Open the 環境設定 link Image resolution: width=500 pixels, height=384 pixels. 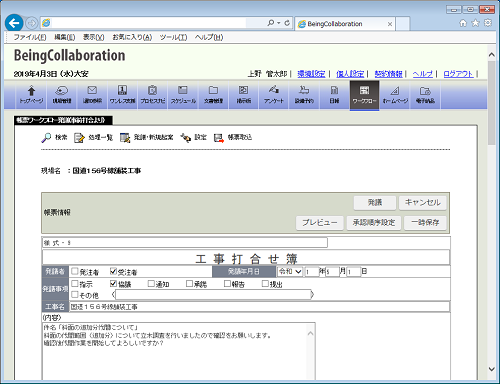click(x=311, y=74)
